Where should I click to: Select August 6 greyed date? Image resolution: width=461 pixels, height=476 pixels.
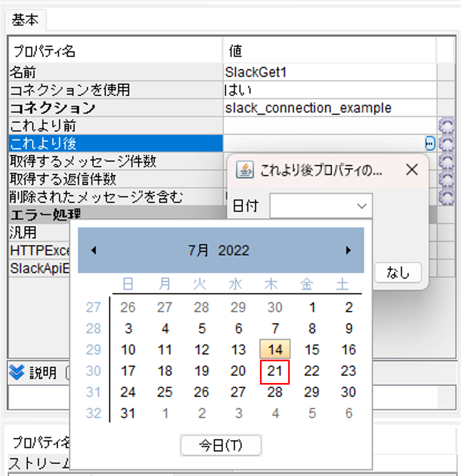coord(349,413)
